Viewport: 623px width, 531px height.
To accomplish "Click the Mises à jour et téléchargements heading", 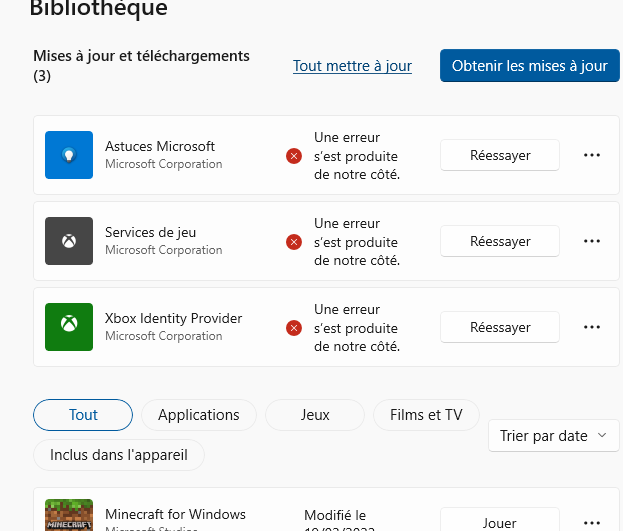I will pos(141,66).
